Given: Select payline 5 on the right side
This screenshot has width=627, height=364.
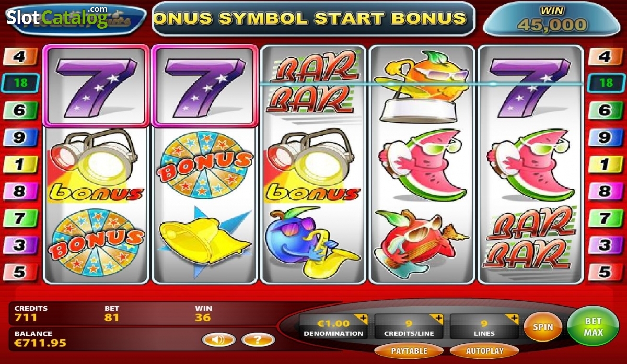Looking at the screenshot, I should tap(606, 272).
